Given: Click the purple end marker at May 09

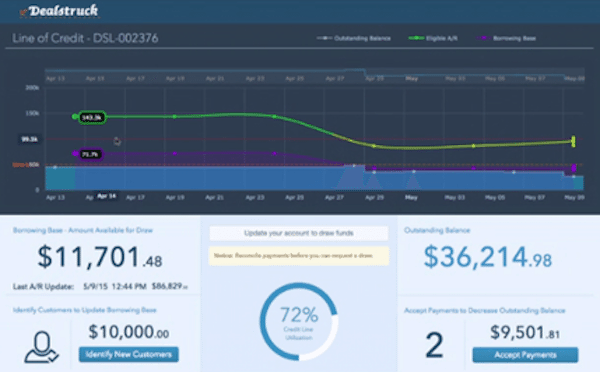Looking at the screenshot, I should click(x=574, y=168).
